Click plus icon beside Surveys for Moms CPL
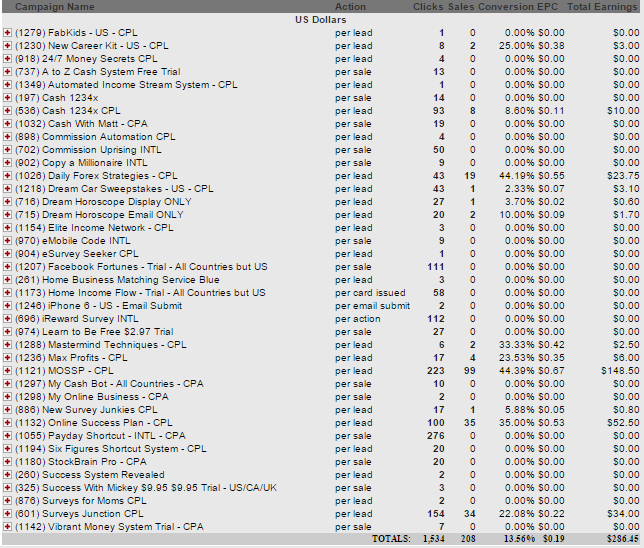 pos(7,501)
